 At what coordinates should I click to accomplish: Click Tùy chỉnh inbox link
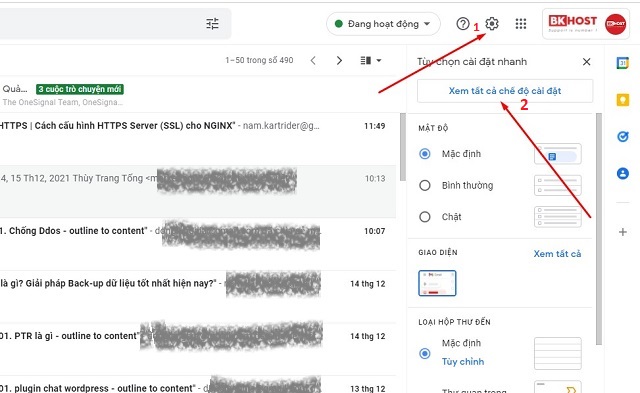click(463, 362)
